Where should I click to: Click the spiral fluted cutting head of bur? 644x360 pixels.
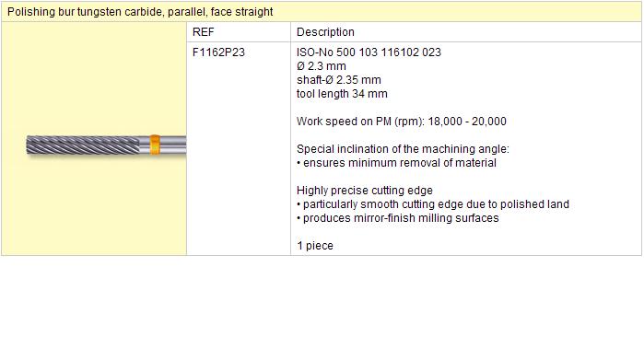pyautogui.click(x=83, y=145)
